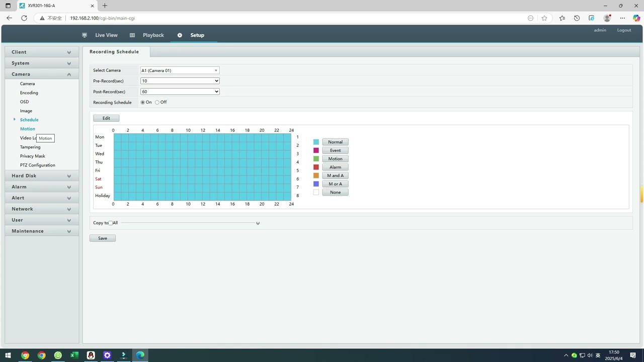Refresh the page with reload icon
Viewport: 644px width, 362px height.
tap(24, 18)
